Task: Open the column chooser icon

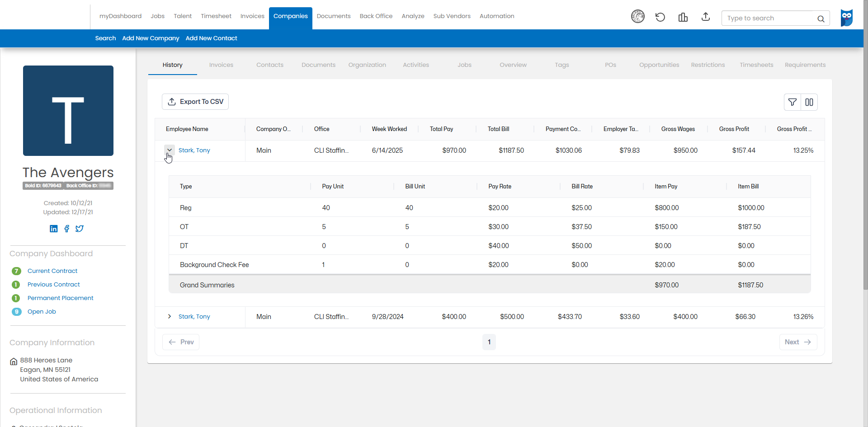Action: [x=809, y=102]
